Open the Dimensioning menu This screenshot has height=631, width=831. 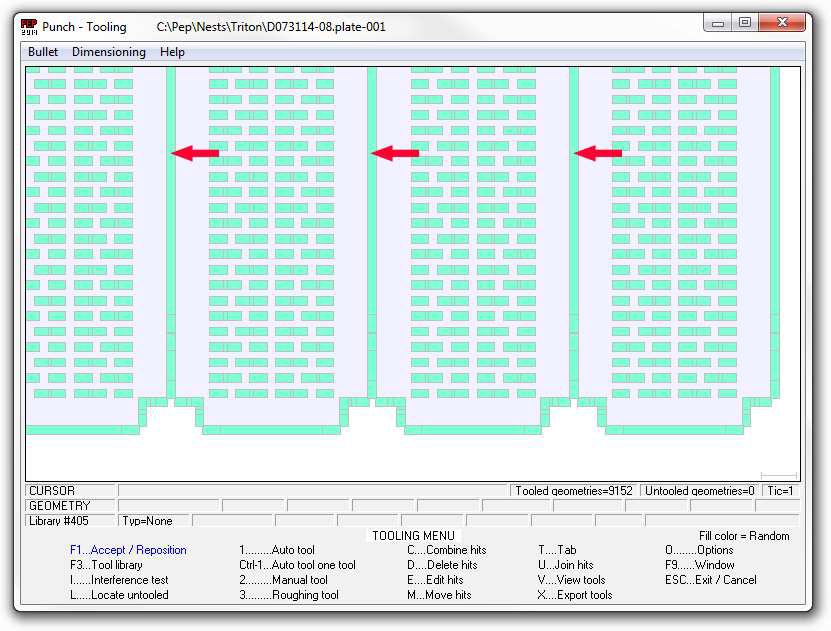point(108,52)
